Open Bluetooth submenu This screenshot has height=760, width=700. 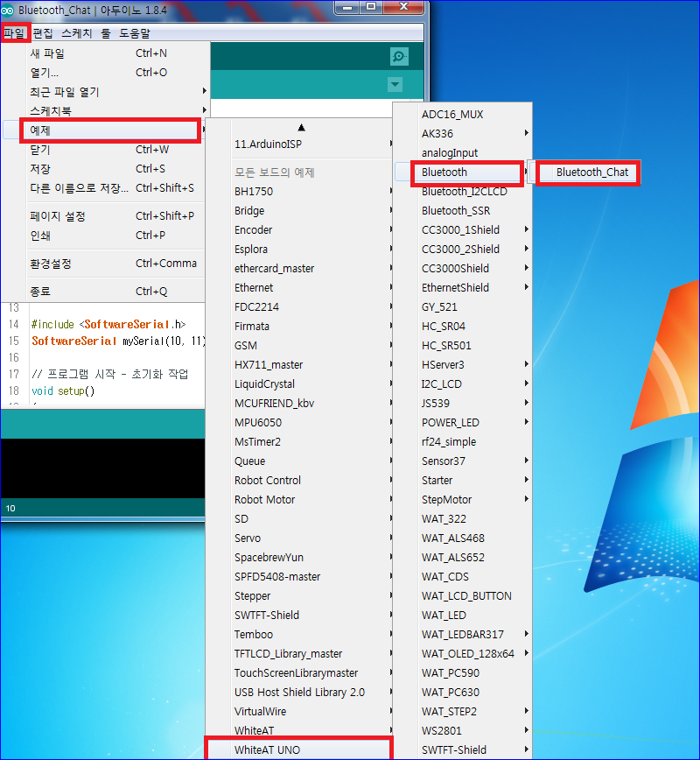tap(463, 172)
